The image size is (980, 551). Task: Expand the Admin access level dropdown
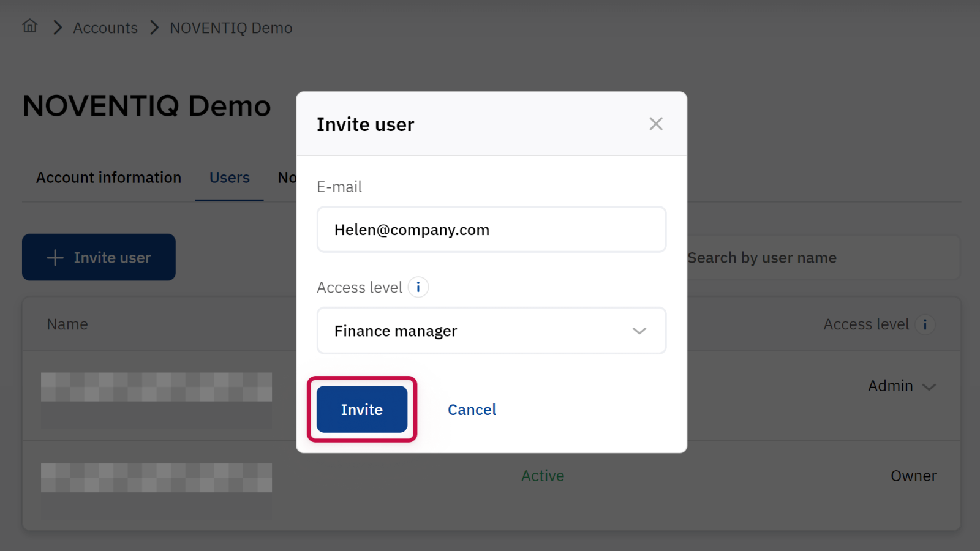[902, 386]
